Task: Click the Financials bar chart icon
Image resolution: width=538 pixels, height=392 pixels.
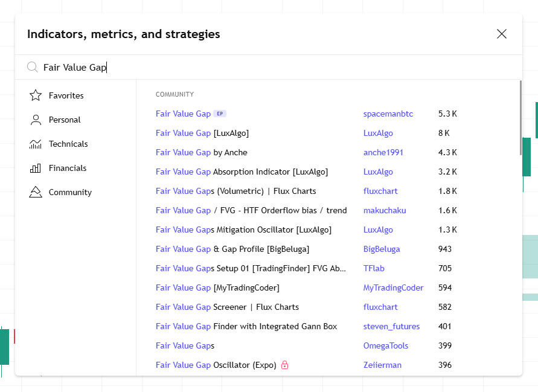Action: click(x=36, y=168)
